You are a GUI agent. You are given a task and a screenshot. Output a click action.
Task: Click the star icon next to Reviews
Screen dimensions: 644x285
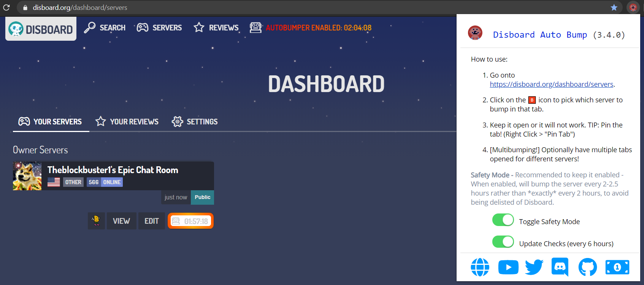pyautogui.click(x=199, y=27)
